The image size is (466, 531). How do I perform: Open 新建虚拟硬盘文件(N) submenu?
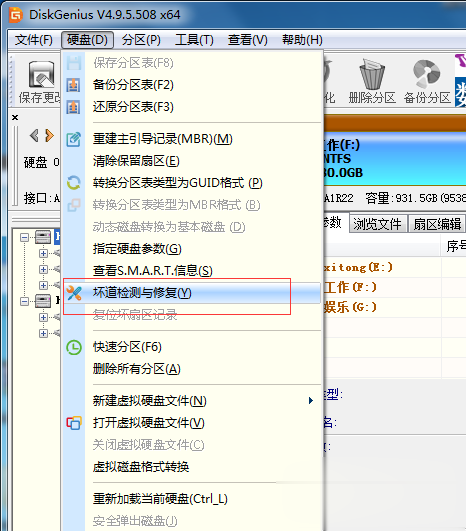pos(192,401)
